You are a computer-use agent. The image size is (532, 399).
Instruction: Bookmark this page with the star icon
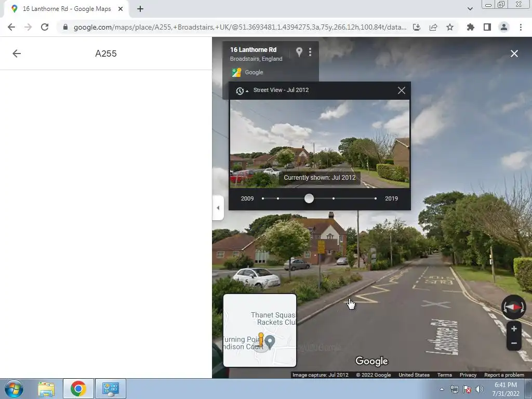[x=450, y=27]
